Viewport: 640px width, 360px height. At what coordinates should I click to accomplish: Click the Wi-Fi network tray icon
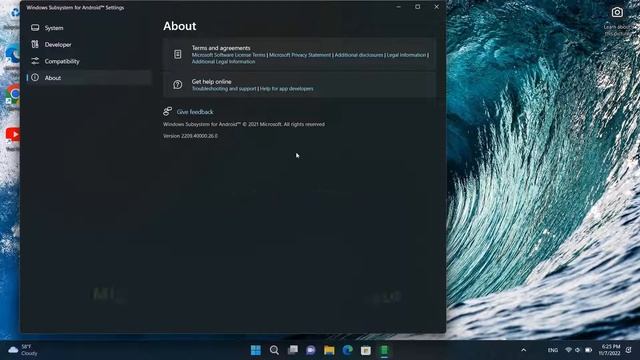pos(568,350)
